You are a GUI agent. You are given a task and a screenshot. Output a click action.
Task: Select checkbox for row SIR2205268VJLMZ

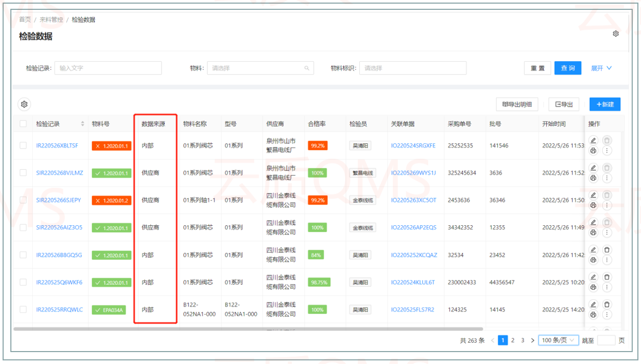(x=23, y=173)
